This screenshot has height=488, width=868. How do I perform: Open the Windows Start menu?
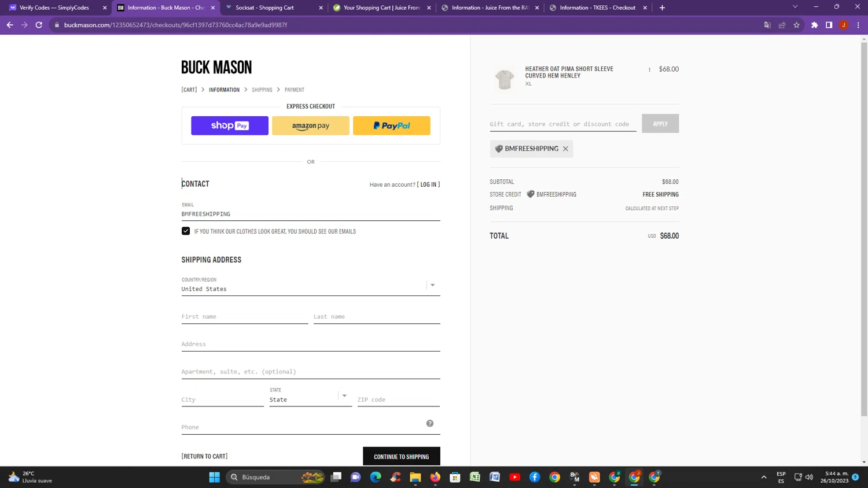pyautogui.click(x=214, y=477)
